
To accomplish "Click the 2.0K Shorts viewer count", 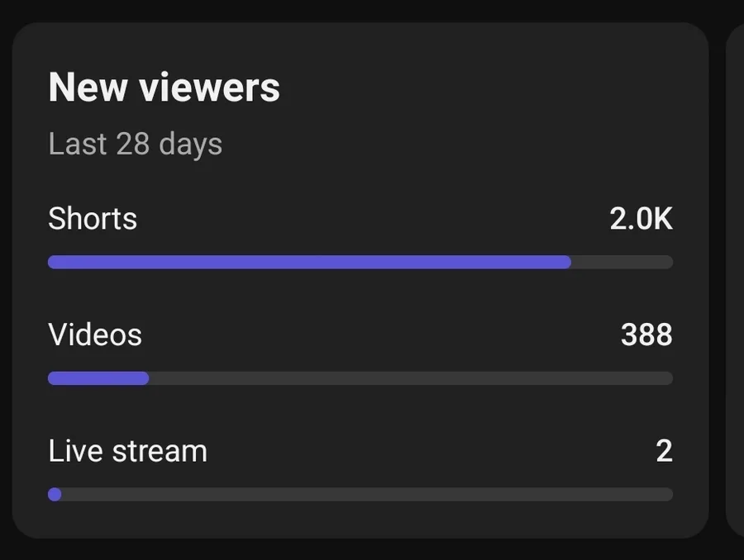I will click(x=641, y=219).
